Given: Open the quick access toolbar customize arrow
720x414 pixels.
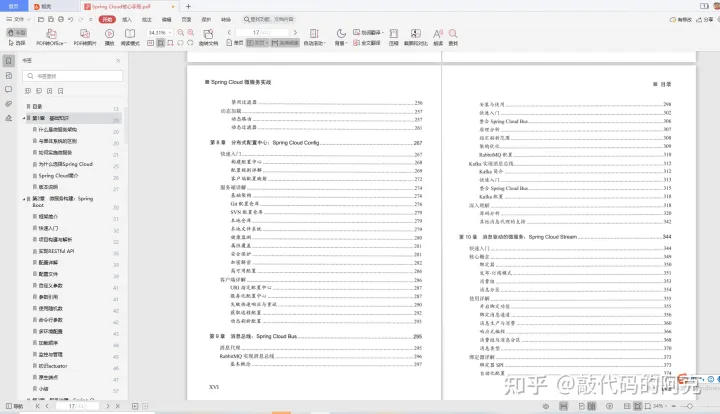Looking at the screenshot, I should point(90,19).
